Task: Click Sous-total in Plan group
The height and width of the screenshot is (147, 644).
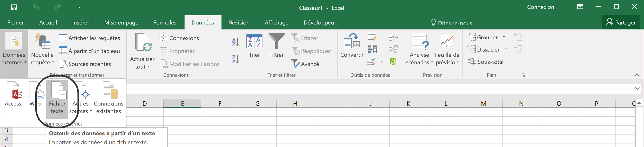Action: tap(486, 62)
